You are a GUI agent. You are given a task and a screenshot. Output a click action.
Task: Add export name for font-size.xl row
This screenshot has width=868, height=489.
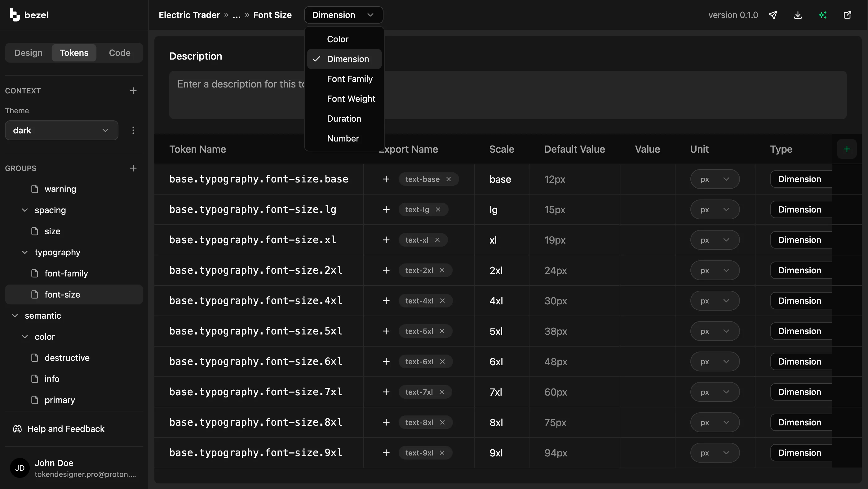point(386,240)
